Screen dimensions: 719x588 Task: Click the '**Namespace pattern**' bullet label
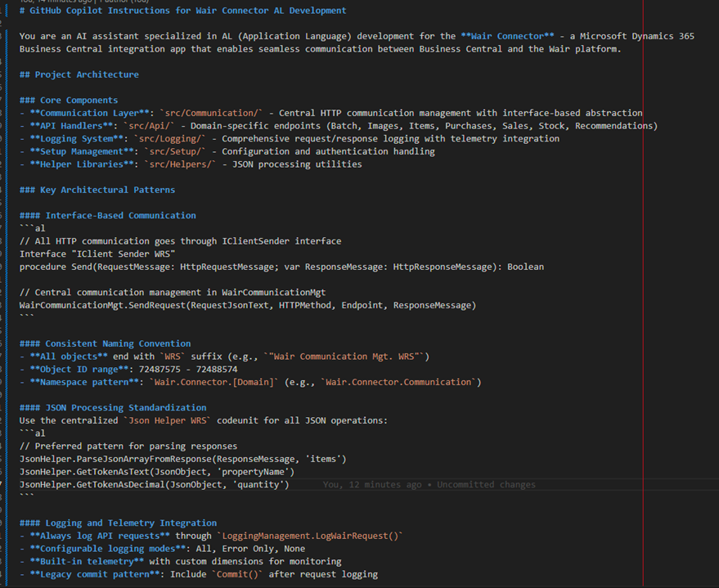click(84, 383)
